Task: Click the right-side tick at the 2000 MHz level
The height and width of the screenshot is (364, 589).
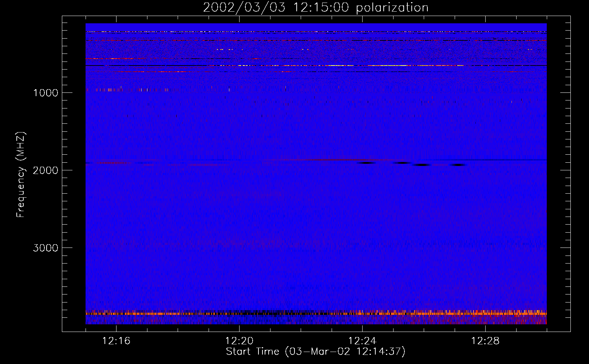Action: point(565,170)
